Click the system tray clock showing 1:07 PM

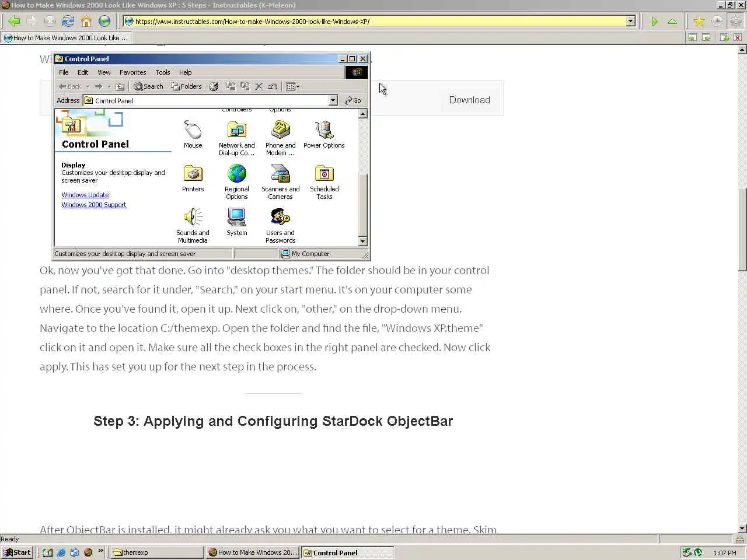pyautogui.click(x=725, y=553)
